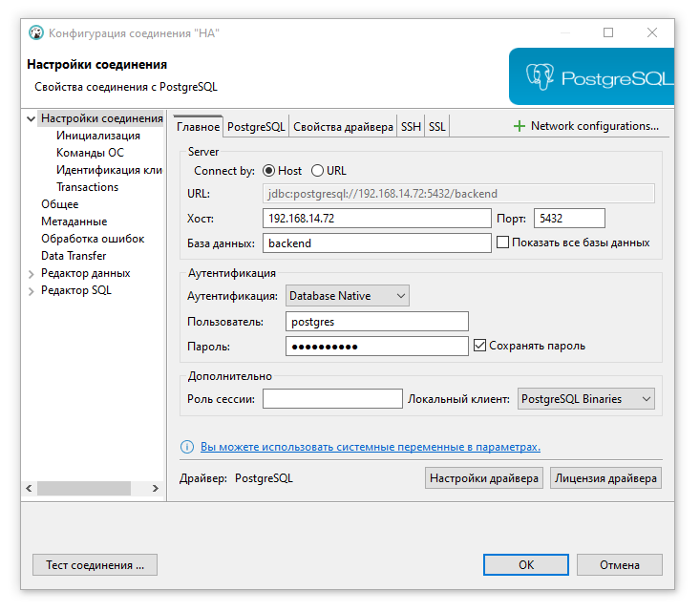The image size is (700, 612).
Task: Click the blue info icon beside variables link
Action: coord(187,447)
